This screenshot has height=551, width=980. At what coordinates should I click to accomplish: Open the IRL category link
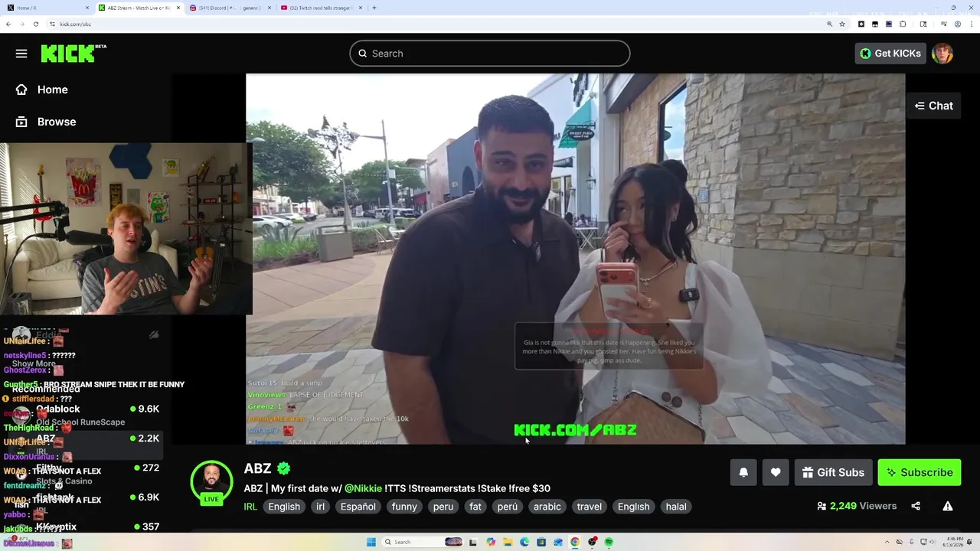(x=250, y=507)
